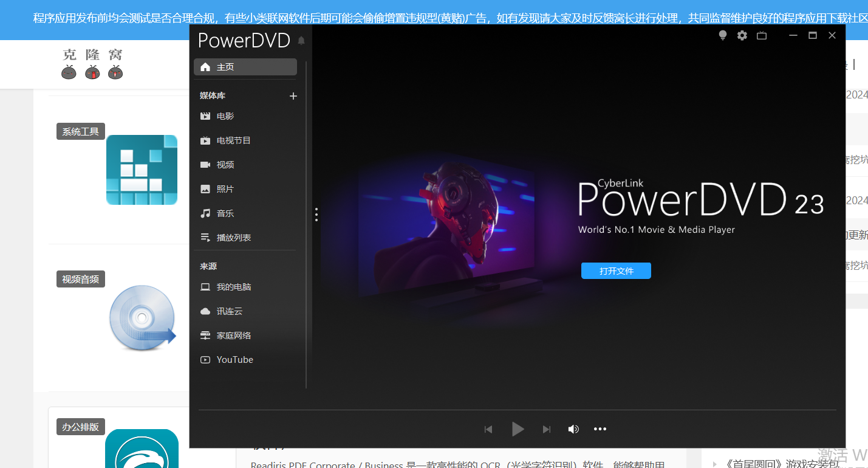The width and height of the screenshot is (868, 468).
Task: Click the network icon beside 家庭网络
Action: pos(205,336)
